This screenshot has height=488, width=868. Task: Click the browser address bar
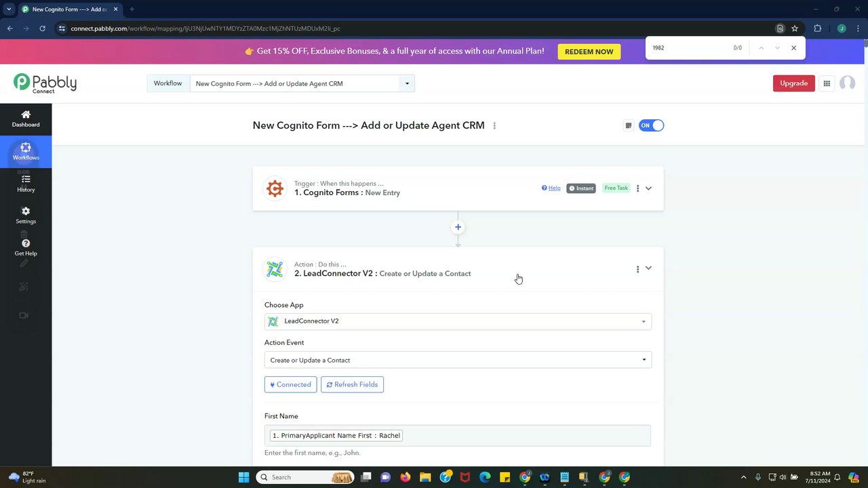click(414, 28)
